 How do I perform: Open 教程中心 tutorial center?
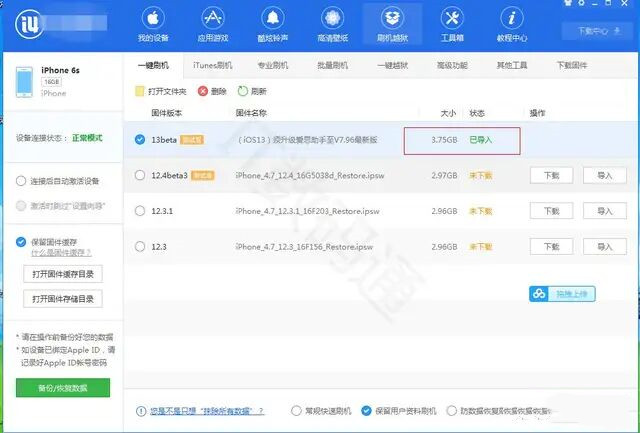511,24
